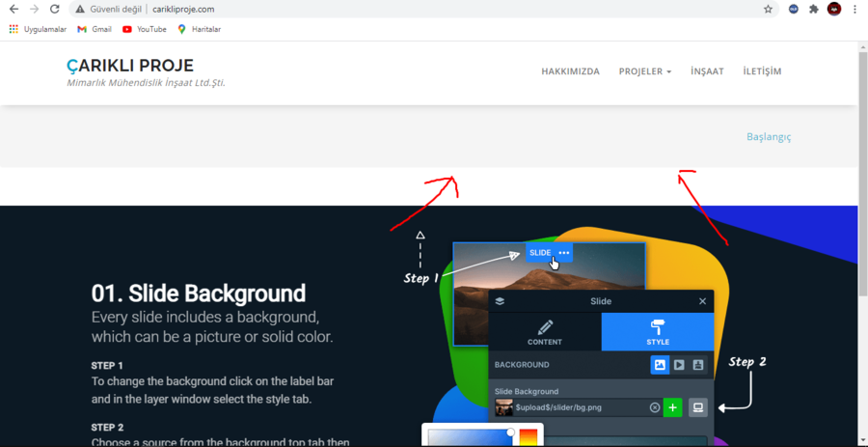Click the Slide Background path field
The image size is (868, 447).
(x=579, y=407)
